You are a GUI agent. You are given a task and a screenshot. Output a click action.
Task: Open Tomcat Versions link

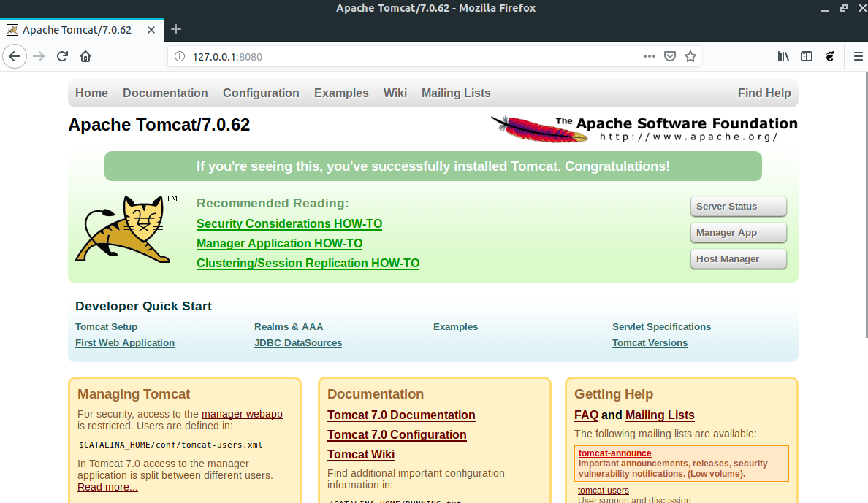point(650,343)
